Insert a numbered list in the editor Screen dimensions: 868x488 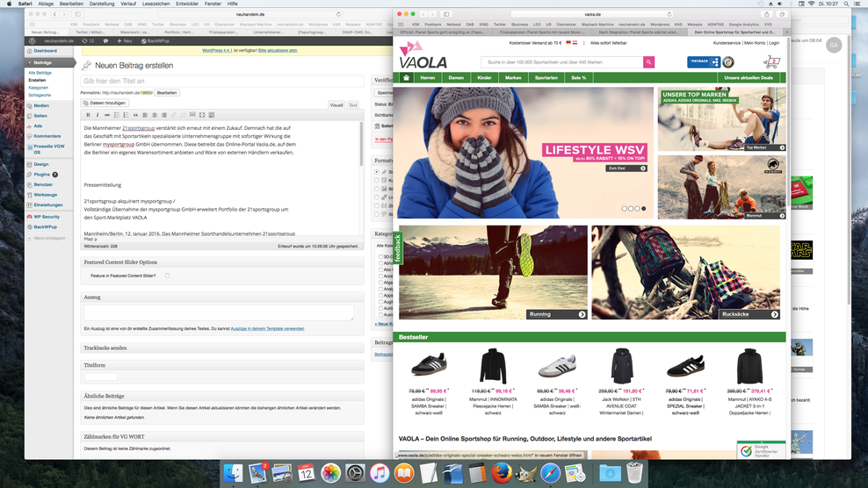coord(127,115)
